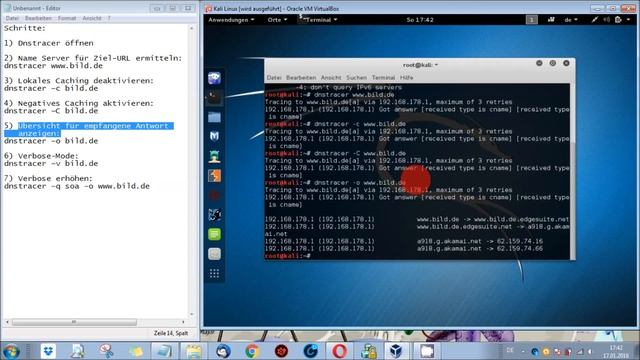
Task: Open the green notes icon in Kali dock
Action: point(214,234)
